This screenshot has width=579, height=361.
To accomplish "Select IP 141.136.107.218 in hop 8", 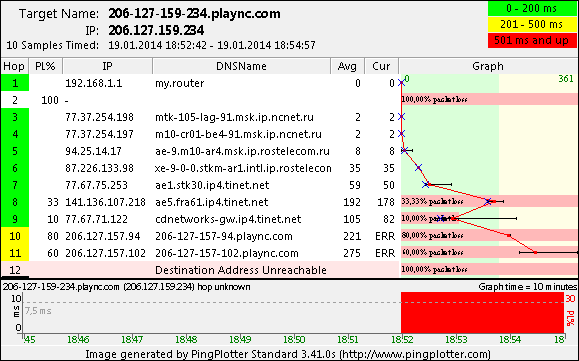I will (105, 202).
